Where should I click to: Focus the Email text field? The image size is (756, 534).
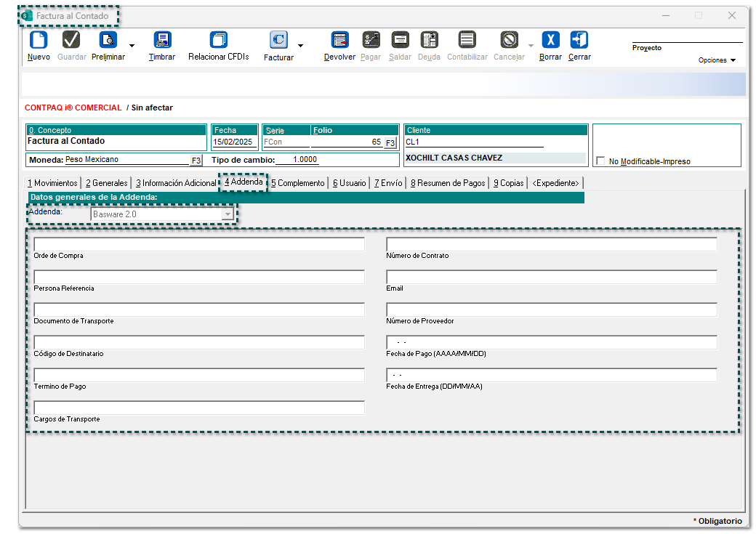pos(551,278)
